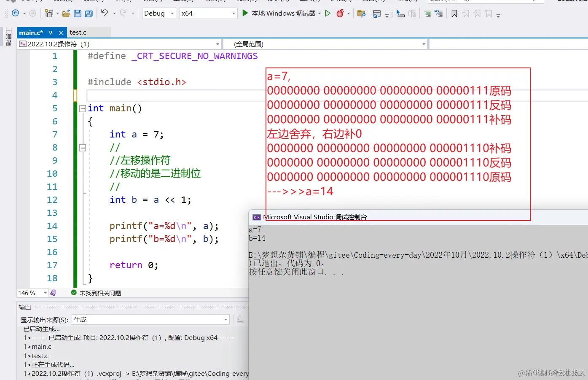Click the Open File folder icon
The height and width of the screenshot is (380, 588).
(x=66, y=13)
